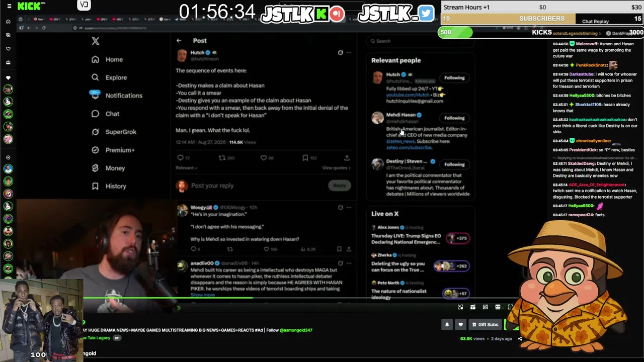The height and width of the screenshot is (362, 644).
Task: Go back with the Post arrow
Action: coord(179,41)
